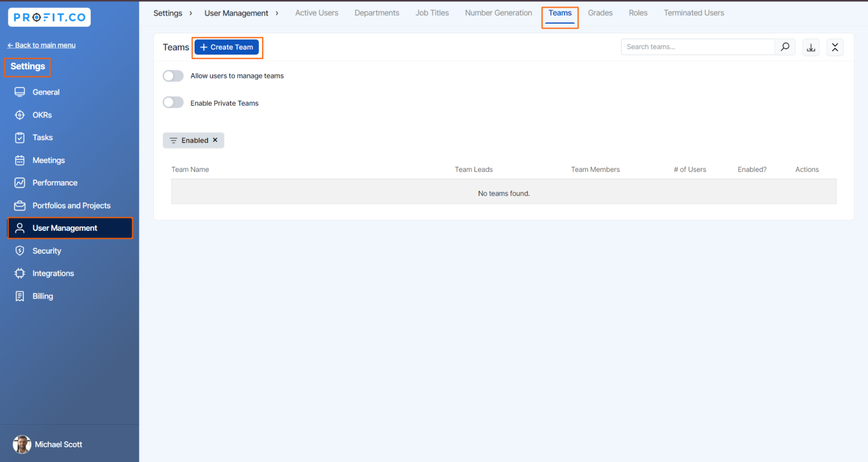
Task: Click Settings in the breadcrumb
Action: [x=168, y=13]
